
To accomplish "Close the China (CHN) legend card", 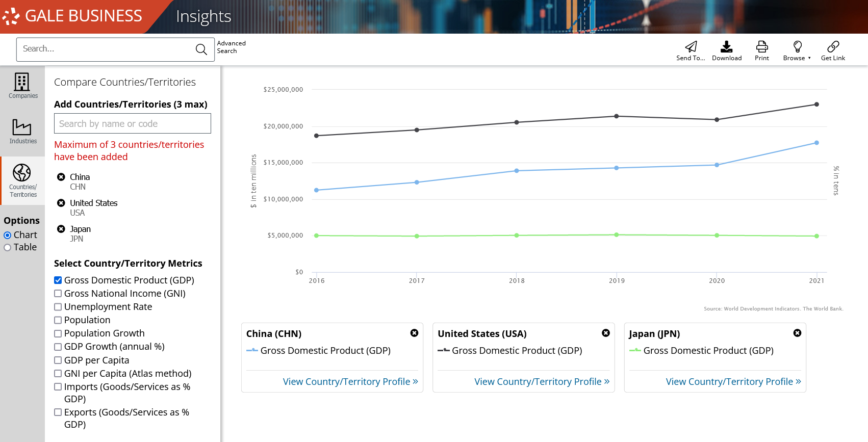I will [414, 333].
